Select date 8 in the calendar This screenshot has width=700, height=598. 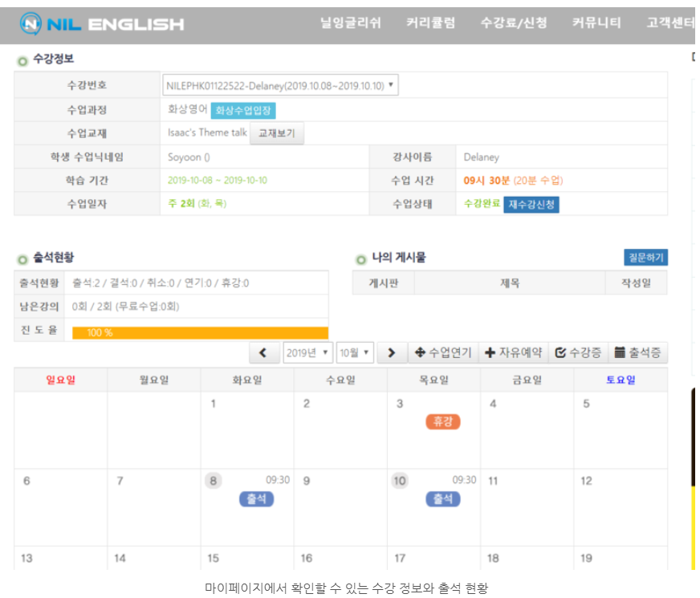tap(214, 481)
